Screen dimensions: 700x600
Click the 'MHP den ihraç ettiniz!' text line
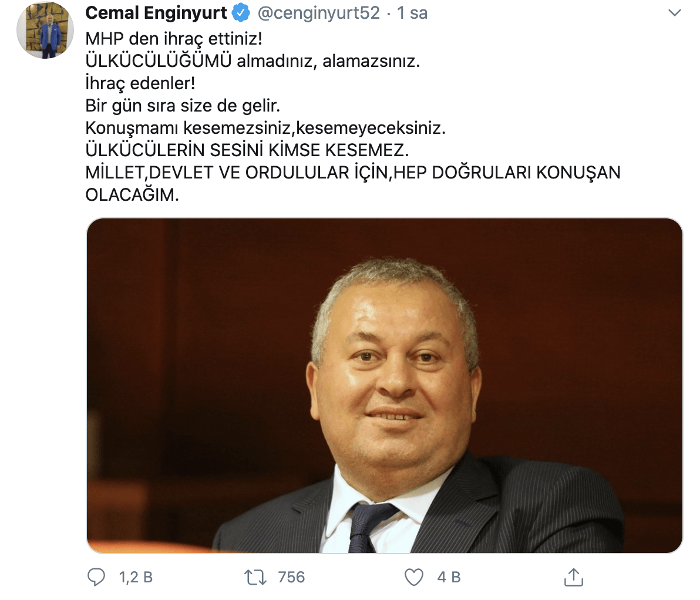[x=174, y=39]
